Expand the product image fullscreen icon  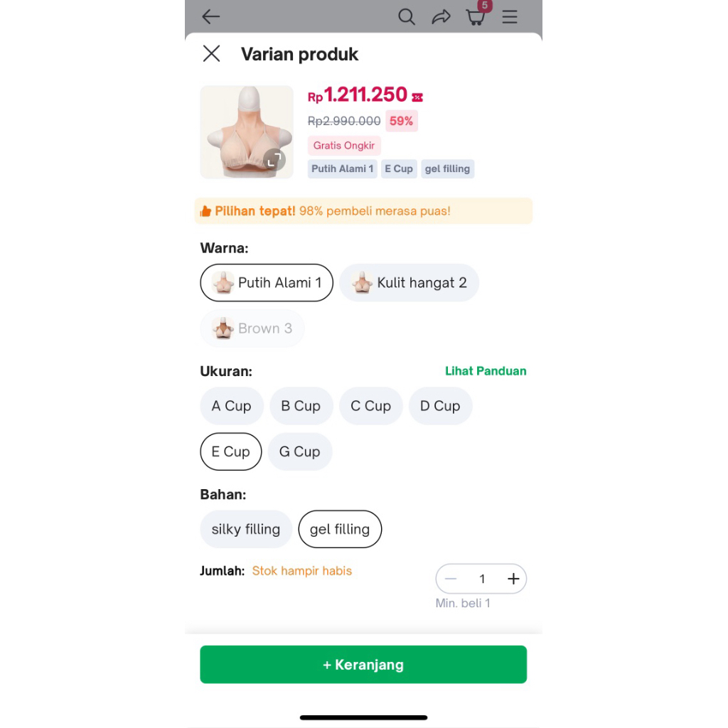(274, 160)
